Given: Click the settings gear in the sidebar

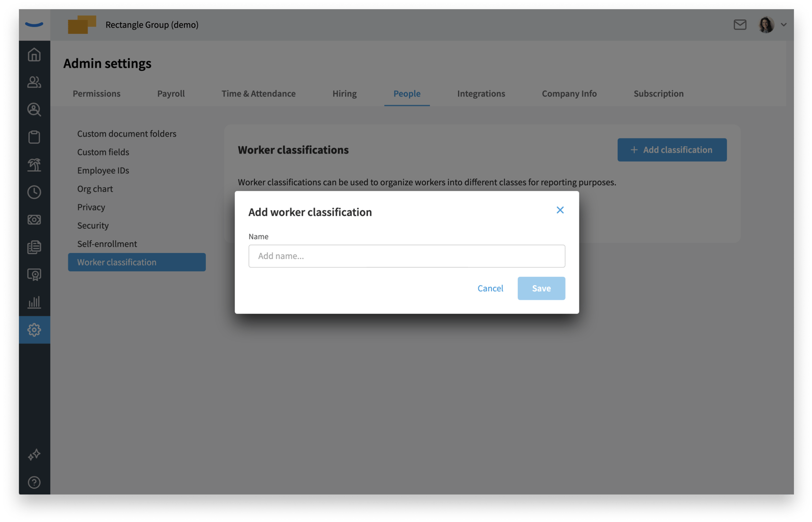Looking at the screenshot, I should coord(34,329).
